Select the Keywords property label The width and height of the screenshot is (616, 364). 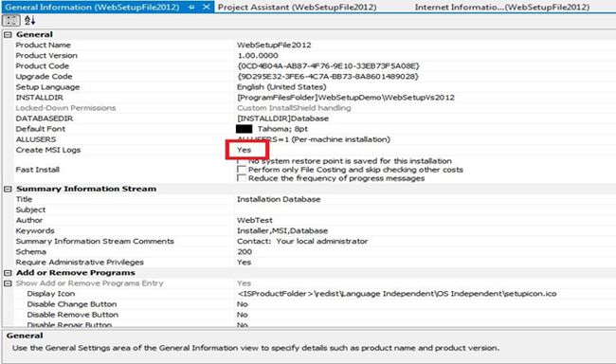35,230
